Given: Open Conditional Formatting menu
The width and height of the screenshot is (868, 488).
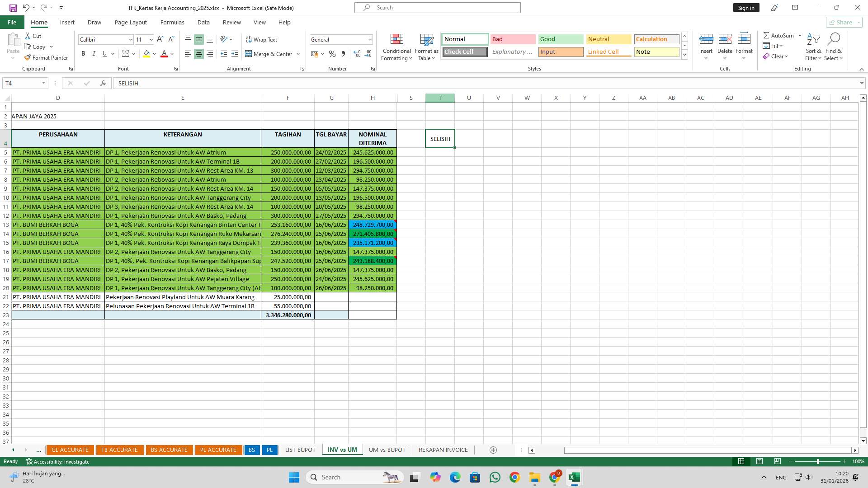Looking at the screenshot, I should [x=396, y=47].
